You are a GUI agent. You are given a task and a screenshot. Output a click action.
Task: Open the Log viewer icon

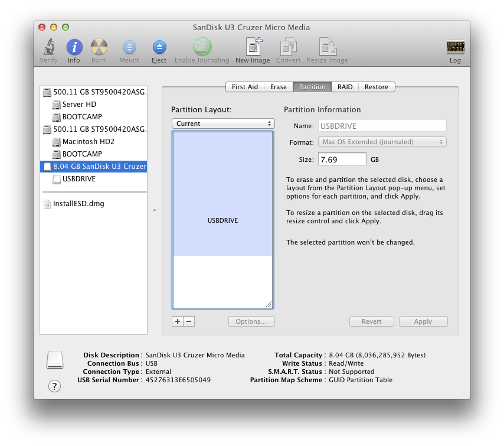[x=455, y=47]
